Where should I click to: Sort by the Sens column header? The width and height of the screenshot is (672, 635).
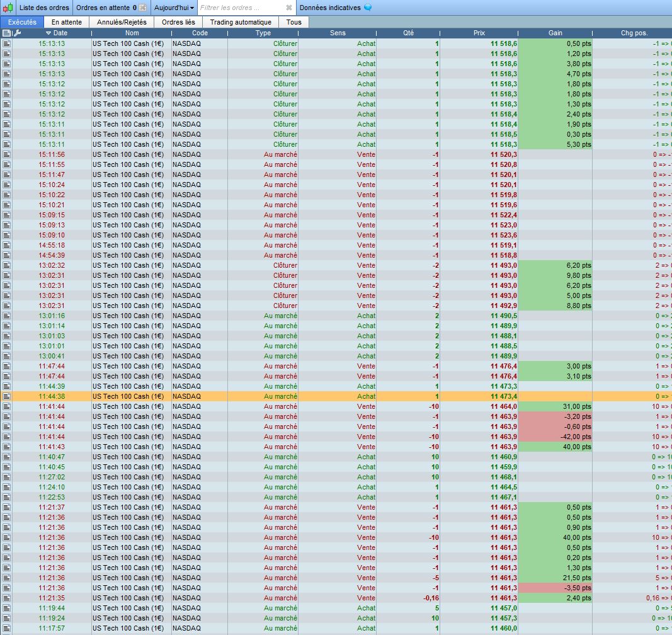[338, 33]
